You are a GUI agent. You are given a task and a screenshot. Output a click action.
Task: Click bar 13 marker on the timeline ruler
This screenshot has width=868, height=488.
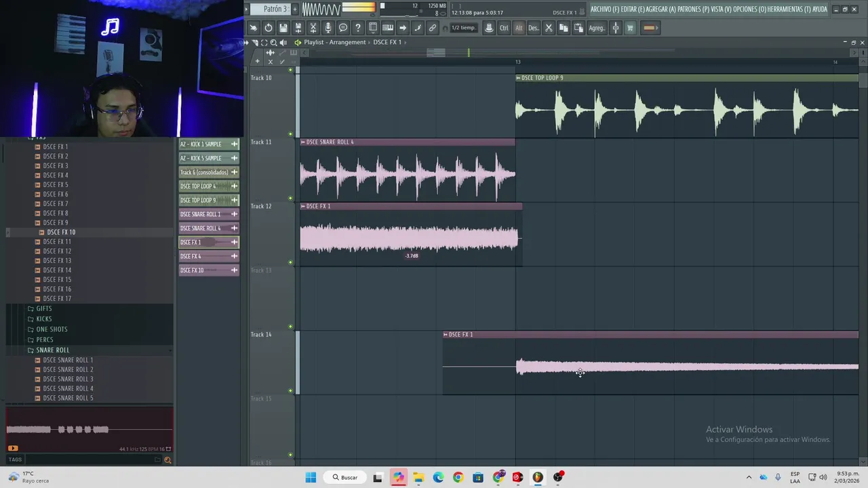point(517,62)
